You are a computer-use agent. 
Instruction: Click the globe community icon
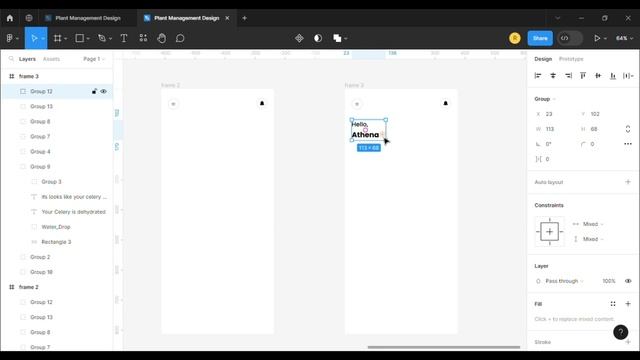(29, 18)
